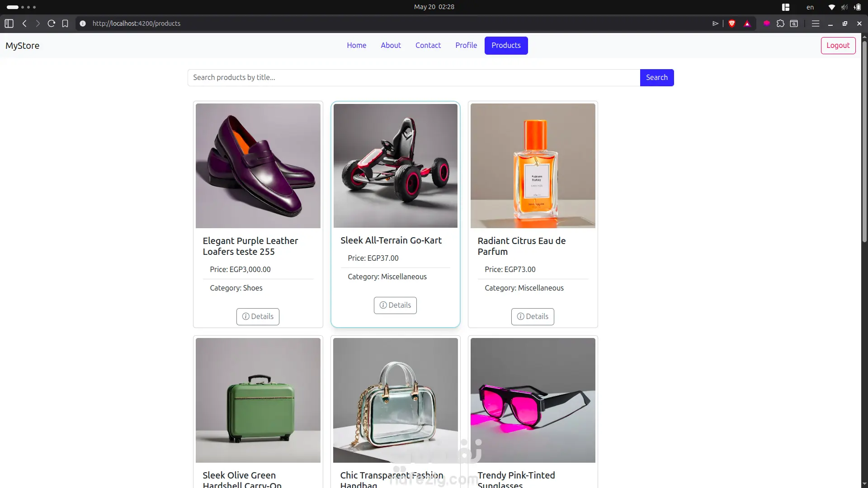
Task: Open Details for Radiant Citrus Eau de Parfum
Action: click(533, 317)
